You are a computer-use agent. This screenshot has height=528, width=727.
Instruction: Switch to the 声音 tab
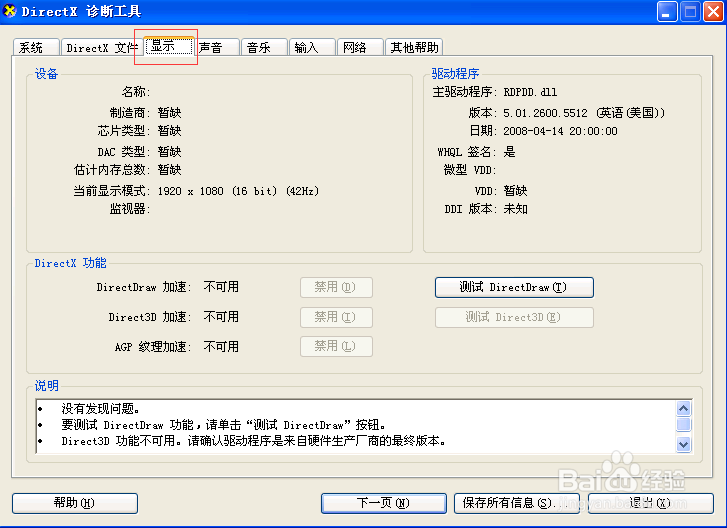(x=217, y=47)
